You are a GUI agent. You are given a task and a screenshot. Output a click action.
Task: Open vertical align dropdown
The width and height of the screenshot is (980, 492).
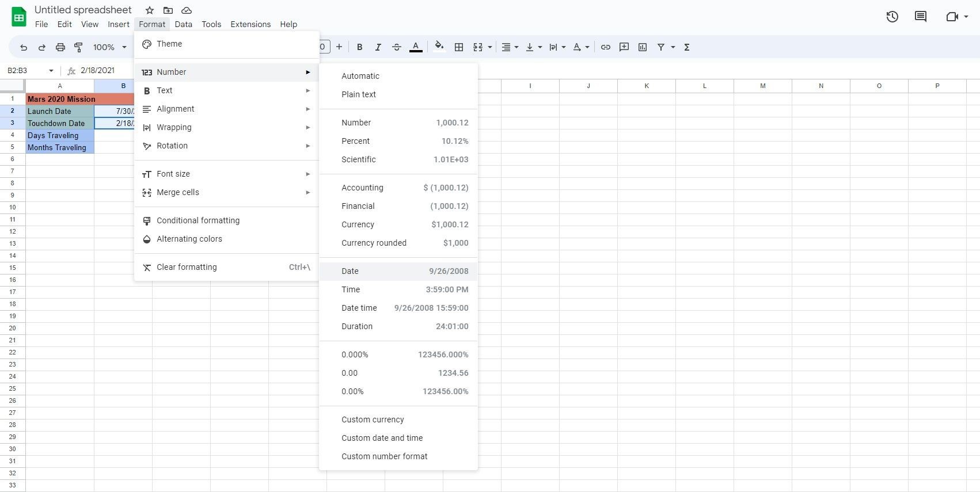[x=534, y=47]
